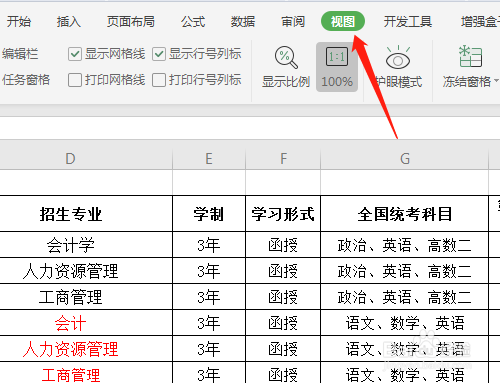Uncheck 显示行号列标 checkbox

tap(159, 54)
